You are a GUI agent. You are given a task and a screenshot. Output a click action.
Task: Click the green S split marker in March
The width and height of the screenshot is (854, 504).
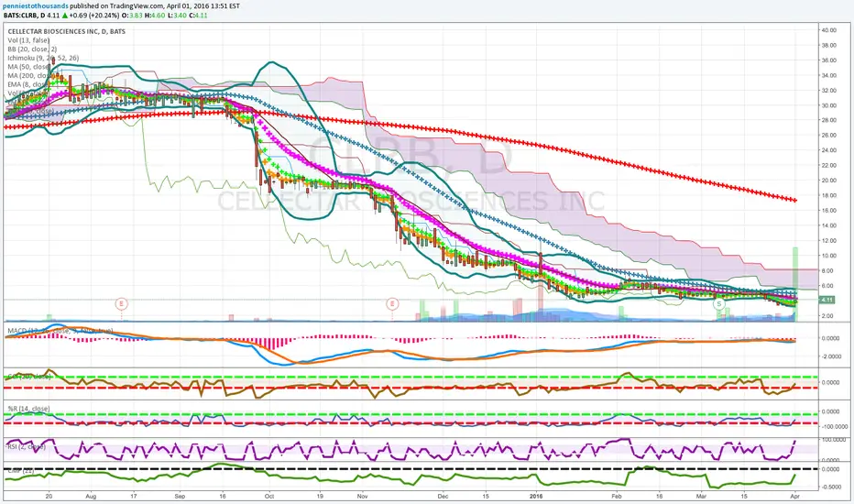pos(719,303)
